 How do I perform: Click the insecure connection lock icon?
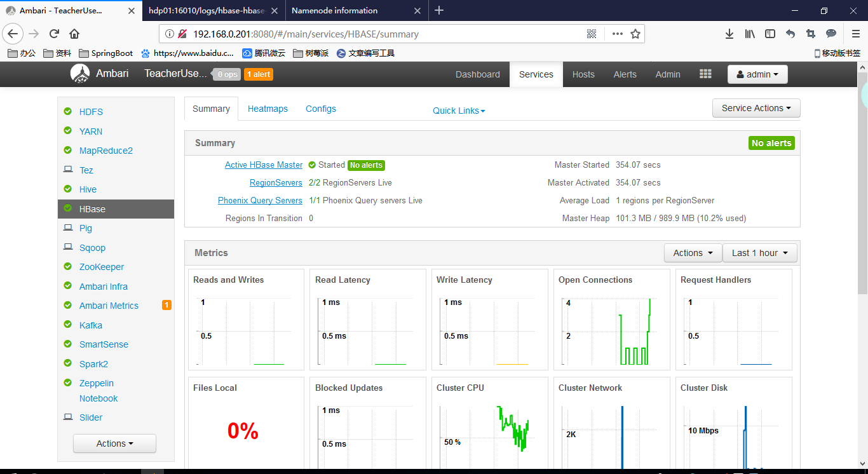(x=182, y=34)
